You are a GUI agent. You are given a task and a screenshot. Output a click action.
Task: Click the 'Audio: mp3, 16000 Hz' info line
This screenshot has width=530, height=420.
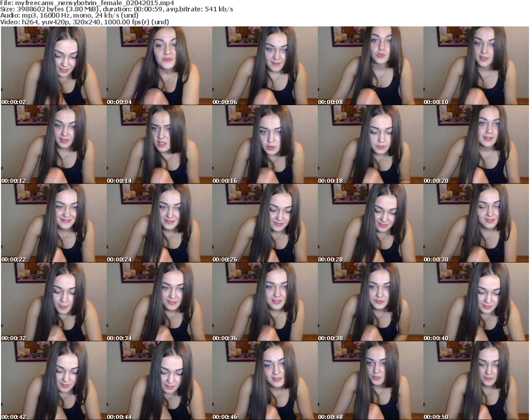[x=69, y=16]
